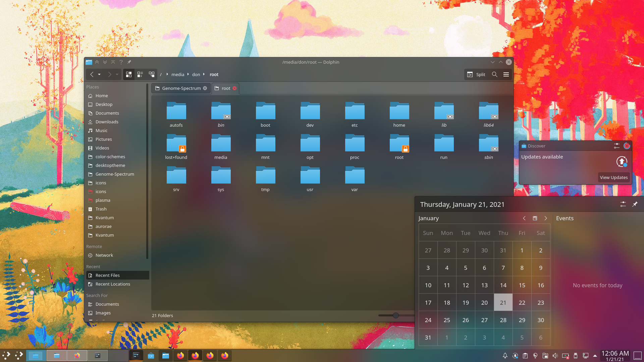The image size is (644, 362).
Task: Navigate to don in the breadcrumb
Action: [x=196, y=74]
